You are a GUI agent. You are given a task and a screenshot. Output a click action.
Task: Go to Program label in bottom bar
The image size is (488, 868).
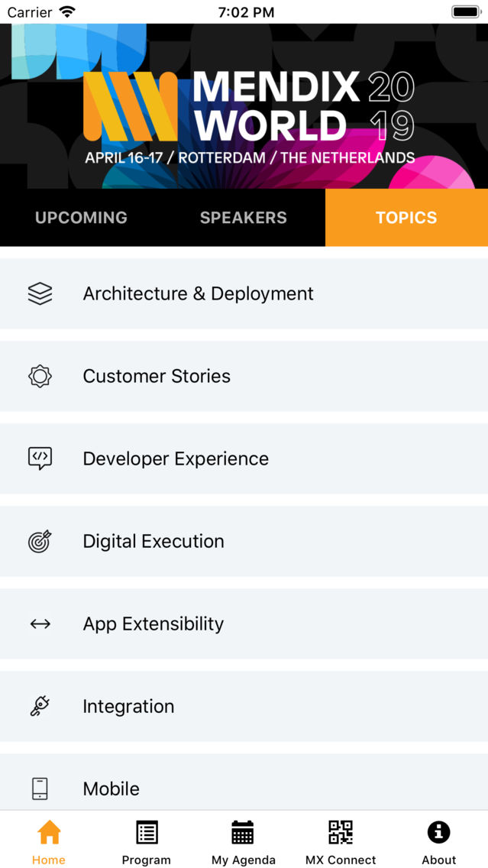tap(147, 860)
